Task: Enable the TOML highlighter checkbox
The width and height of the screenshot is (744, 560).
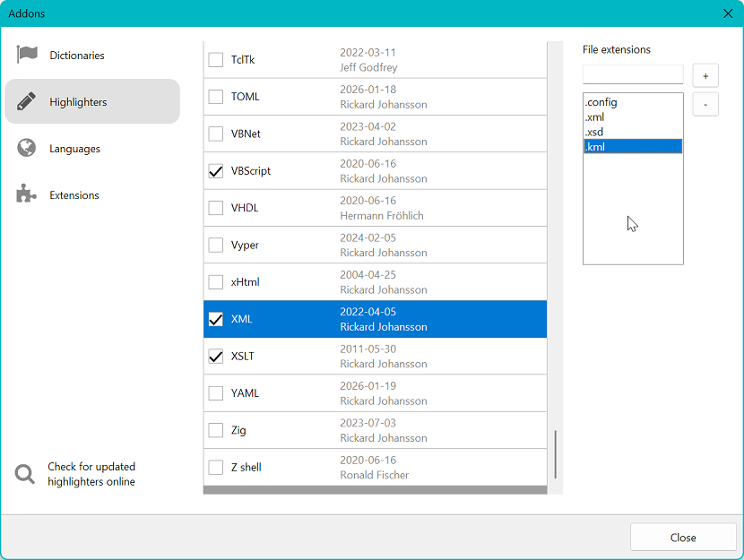Action: coord(216,97)
